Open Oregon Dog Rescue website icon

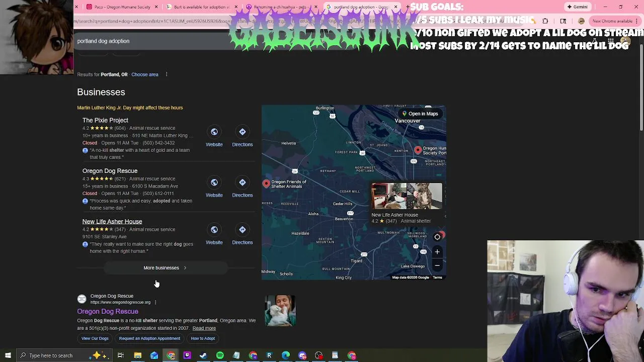pos(214,183)
